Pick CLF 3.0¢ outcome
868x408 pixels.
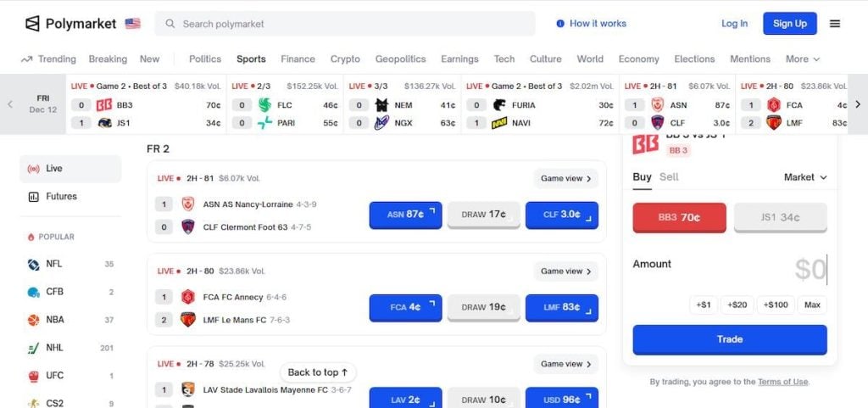point(562,215)
